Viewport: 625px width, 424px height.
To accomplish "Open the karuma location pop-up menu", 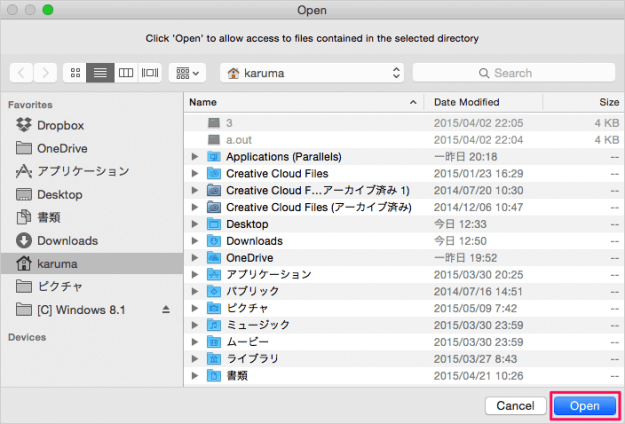I will pyautogui.click(x=313, y=73).
